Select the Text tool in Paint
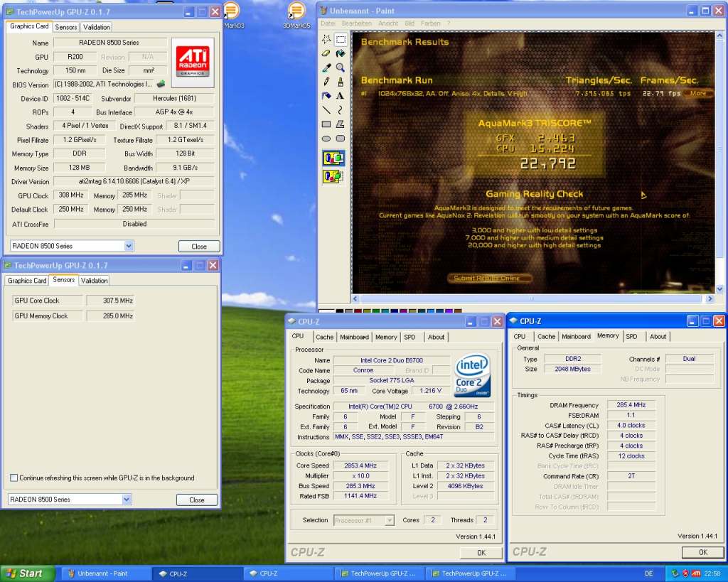Viewport: 728px width, 582px height. click(341, 96)
